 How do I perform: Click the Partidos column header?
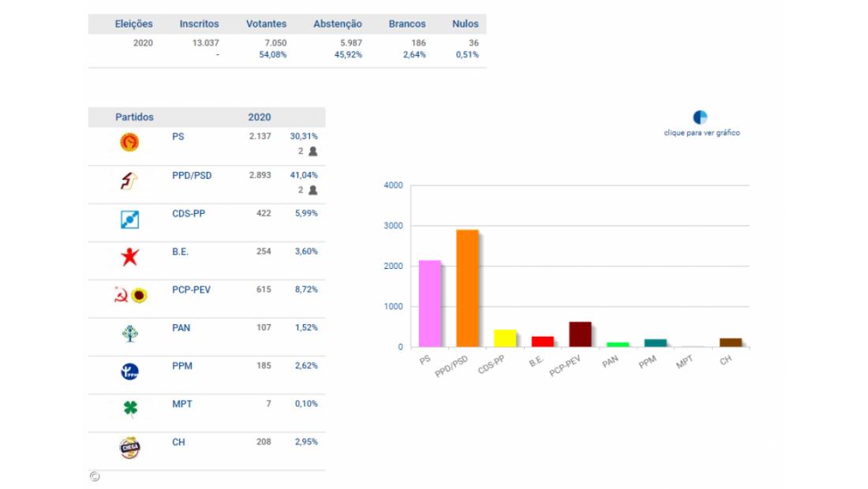(x=135, y=117)
